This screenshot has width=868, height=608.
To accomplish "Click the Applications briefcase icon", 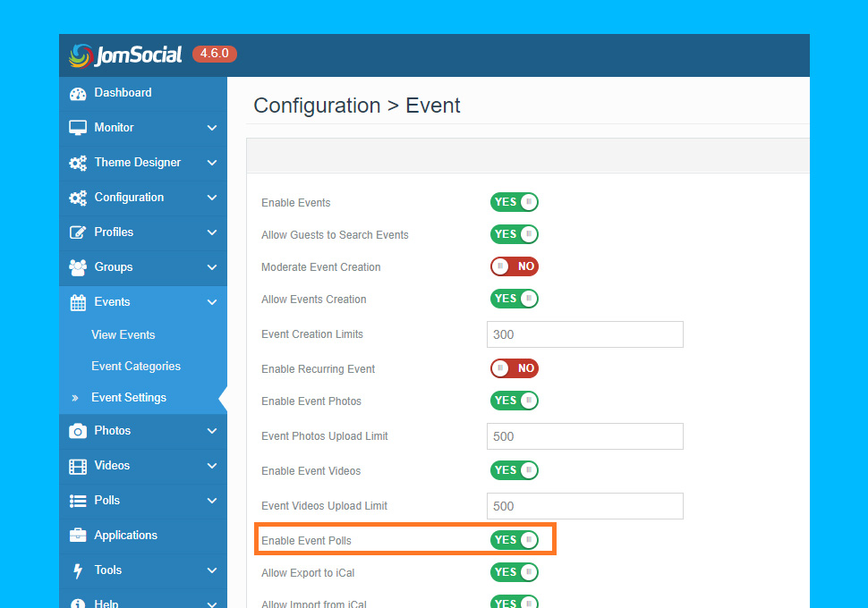I will tap(78, 535).
